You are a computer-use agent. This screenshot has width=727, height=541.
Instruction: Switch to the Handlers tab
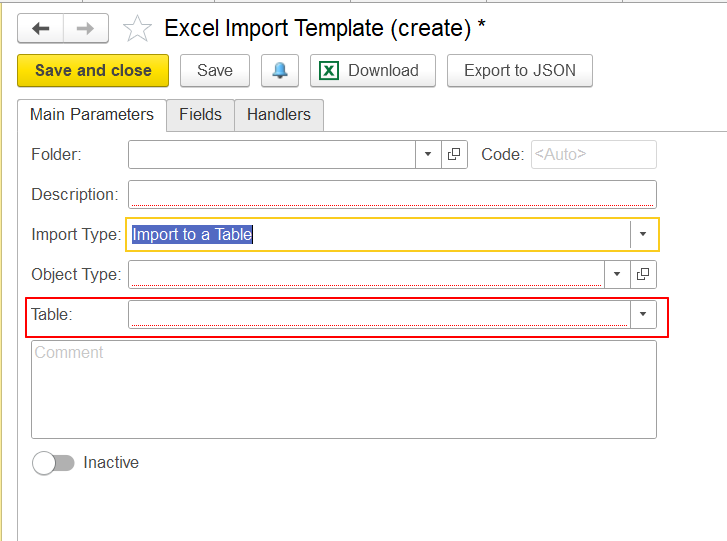[279, 115]
